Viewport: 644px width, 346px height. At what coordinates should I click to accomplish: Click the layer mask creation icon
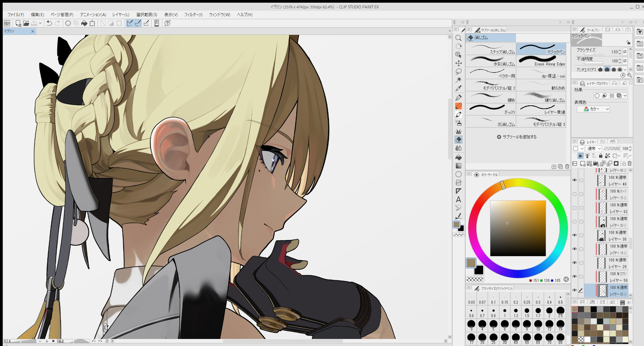616,164
